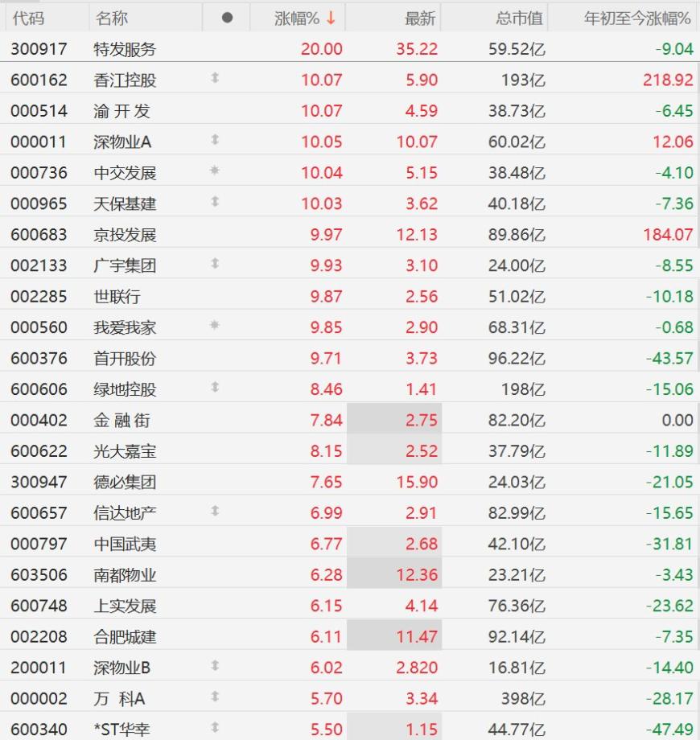Click the marker icon in 深物业B row
Screen dimensions: 700x740
[x=215, y=665]
